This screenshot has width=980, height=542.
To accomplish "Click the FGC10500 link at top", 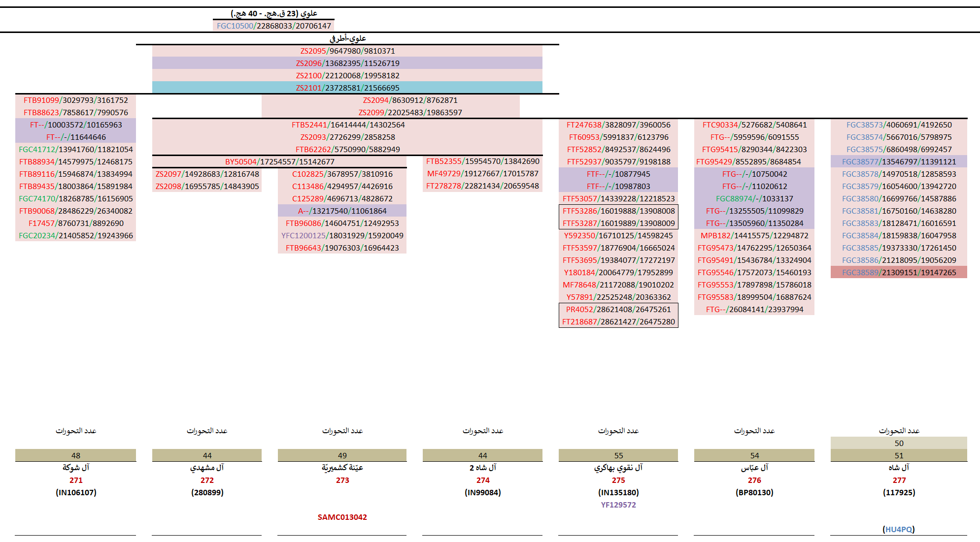I will pos(235,26).
